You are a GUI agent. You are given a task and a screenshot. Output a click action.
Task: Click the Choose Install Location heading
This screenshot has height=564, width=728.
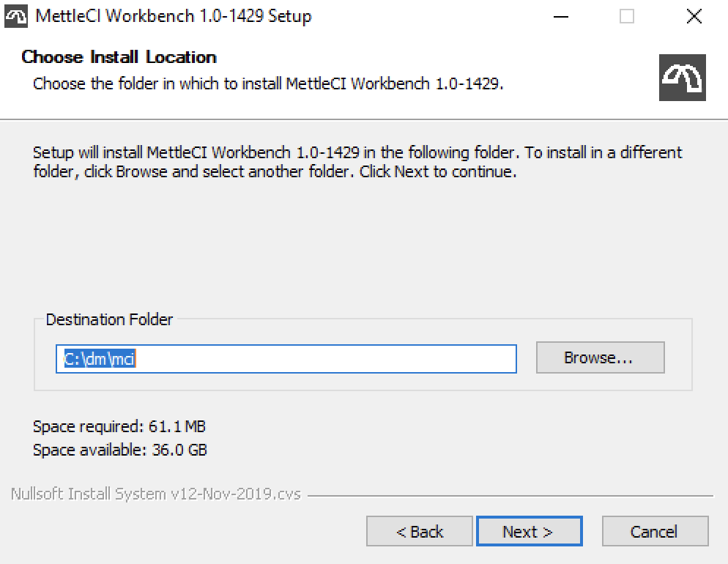pyautogui.click(x=119, y=57)
